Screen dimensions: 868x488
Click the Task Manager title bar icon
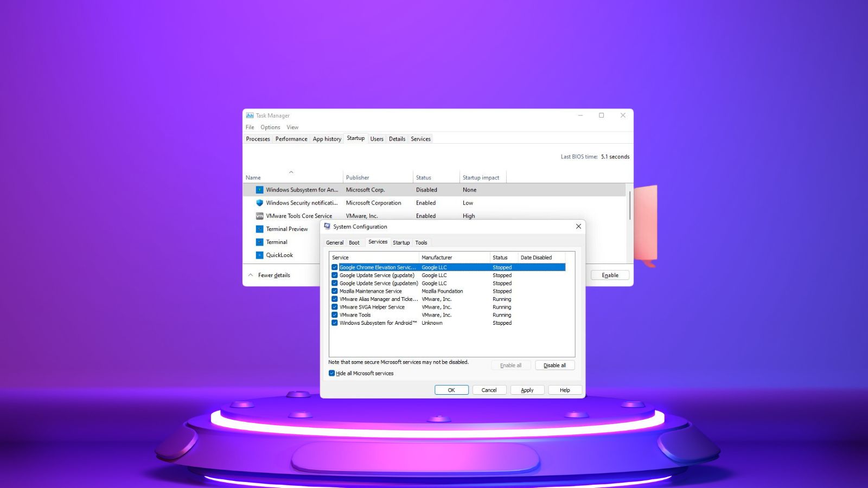point(250,115)
